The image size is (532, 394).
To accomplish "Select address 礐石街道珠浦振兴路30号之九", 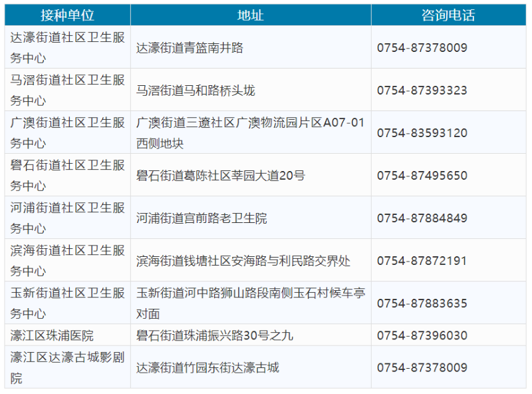I will 214,335.
